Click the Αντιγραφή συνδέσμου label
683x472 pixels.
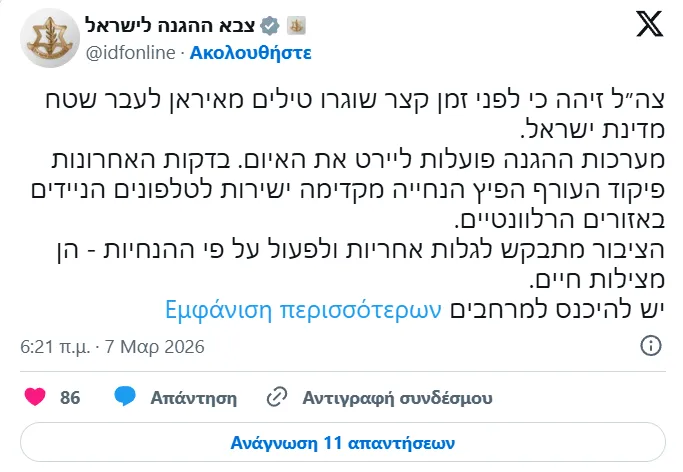pyautogui.click(x=397, y=398)
